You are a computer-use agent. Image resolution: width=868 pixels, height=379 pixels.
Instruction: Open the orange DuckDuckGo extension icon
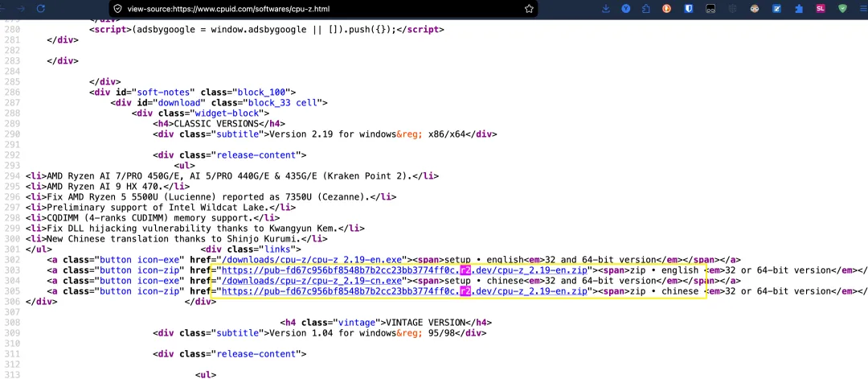[668, 9]
